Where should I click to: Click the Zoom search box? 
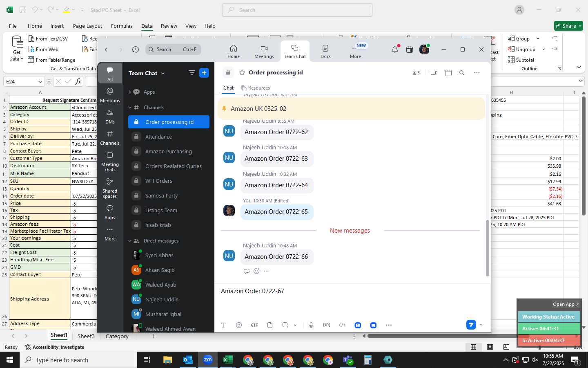pyautogui.click(x=173, y=49)
